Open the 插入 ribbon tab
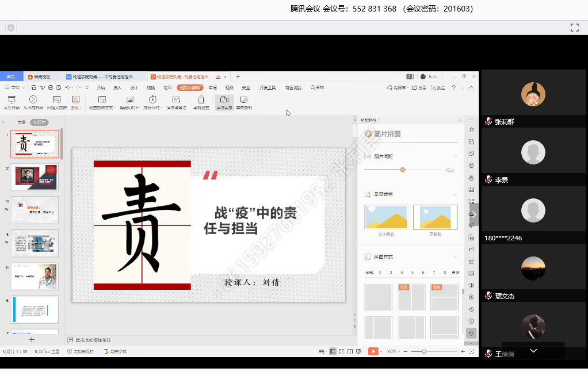This screenshot has height=372, width=588. tap(117, 88)
